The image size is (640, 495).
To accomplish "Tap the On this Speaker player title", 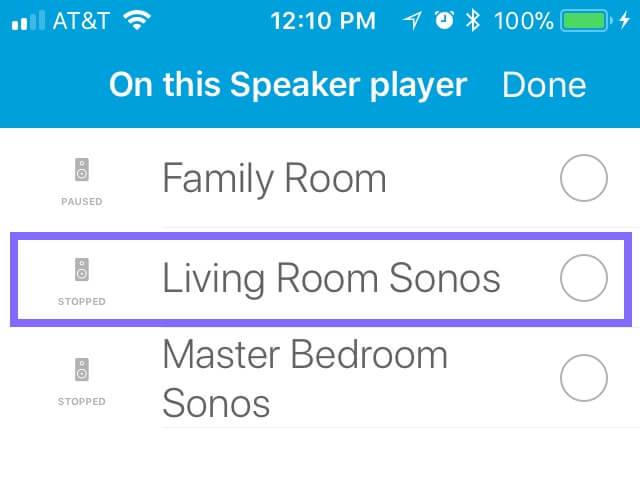I will click(x=288, y=86).
